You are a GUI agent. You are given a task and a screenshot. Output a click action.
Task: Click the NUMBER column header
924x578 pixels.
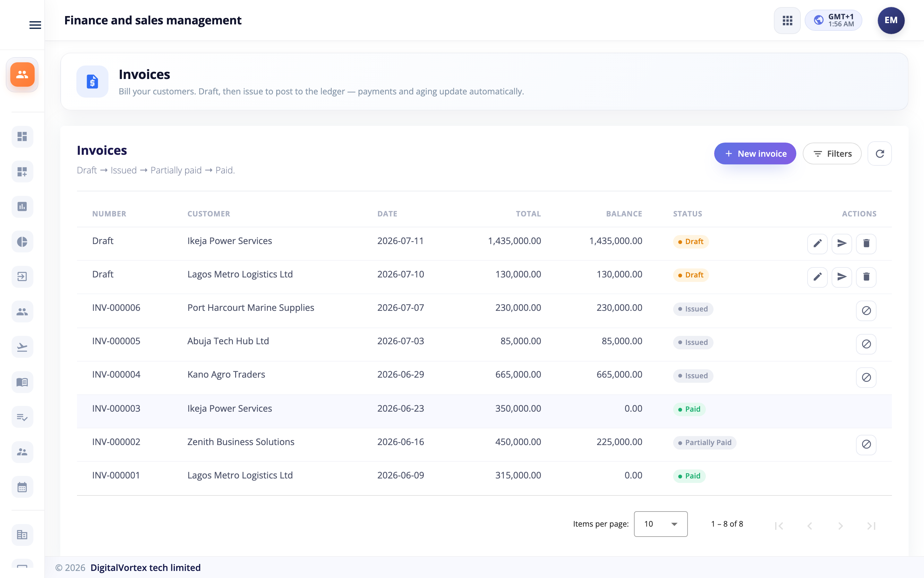[109, 214]
